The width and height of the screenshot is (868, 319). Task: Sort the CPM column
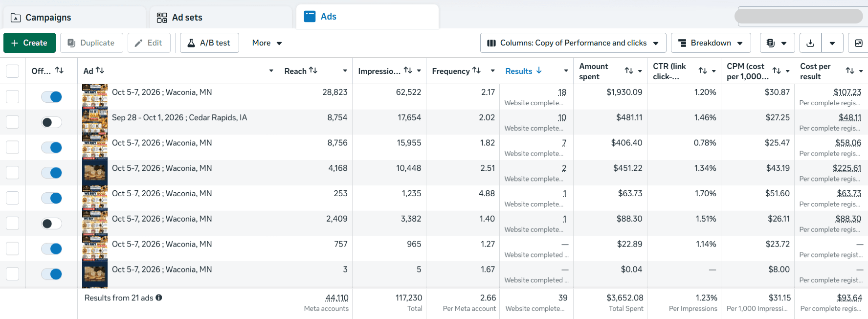click(777, 71)
